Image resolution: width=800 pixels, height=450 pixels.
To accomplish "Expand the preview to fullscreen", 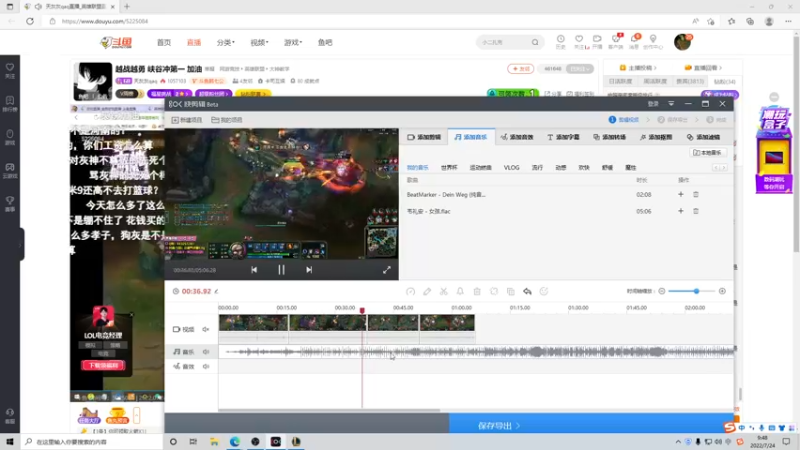I will (387, 270).
